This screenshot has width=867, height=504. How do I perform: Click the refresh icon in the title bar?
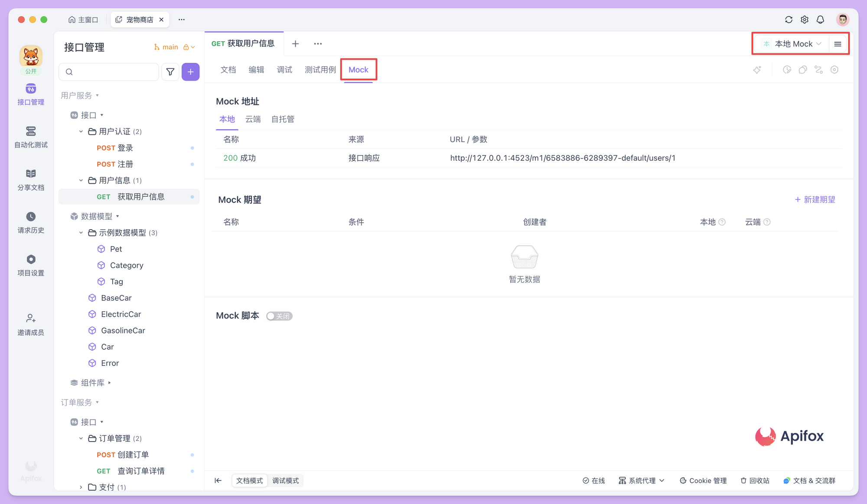point(789,20)
